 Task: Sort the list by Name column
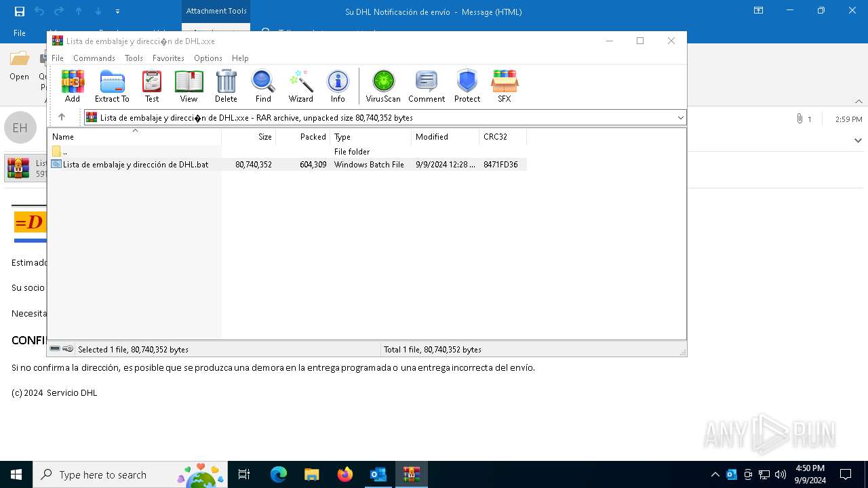click(x=134, y=136)
